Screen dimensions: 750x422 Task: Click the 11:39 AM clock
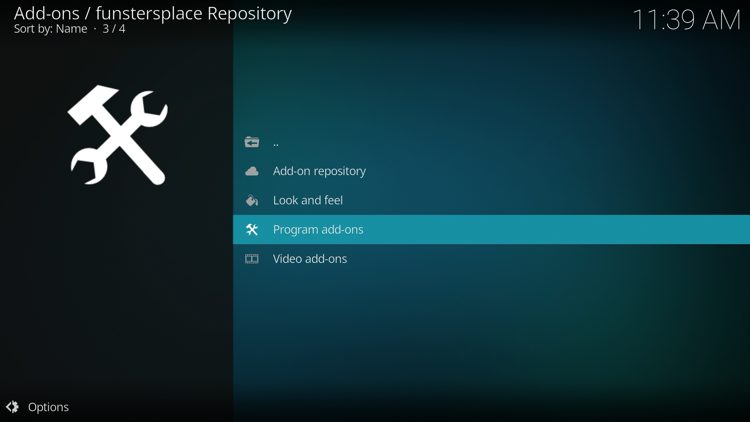(x=686, y=19)
